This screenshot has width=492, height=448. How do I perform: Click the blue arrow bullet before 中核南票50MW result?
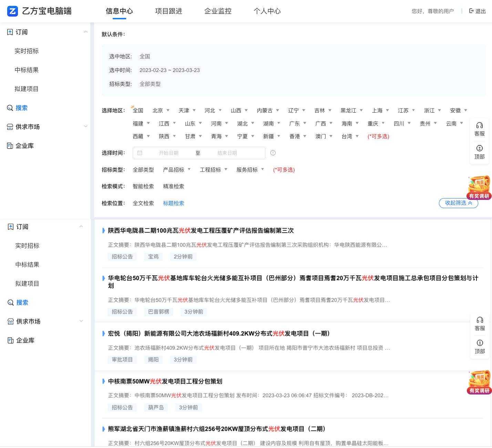[103, 381]
